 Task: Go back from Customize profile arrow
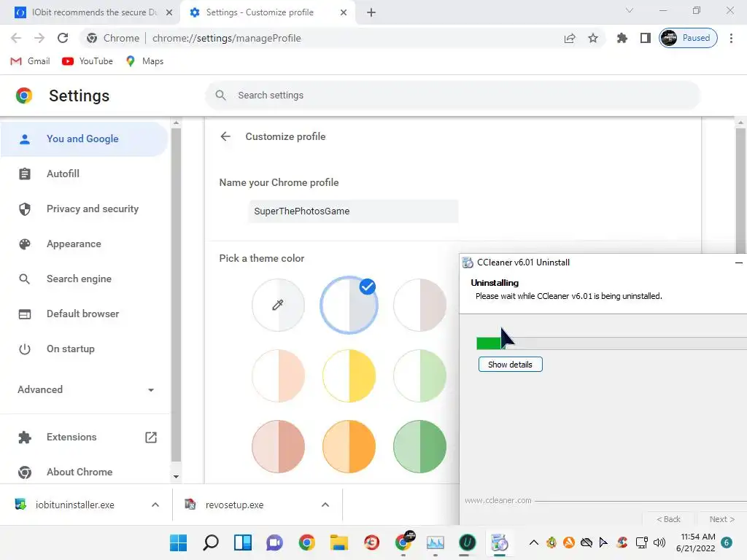[x=225, y=136]
